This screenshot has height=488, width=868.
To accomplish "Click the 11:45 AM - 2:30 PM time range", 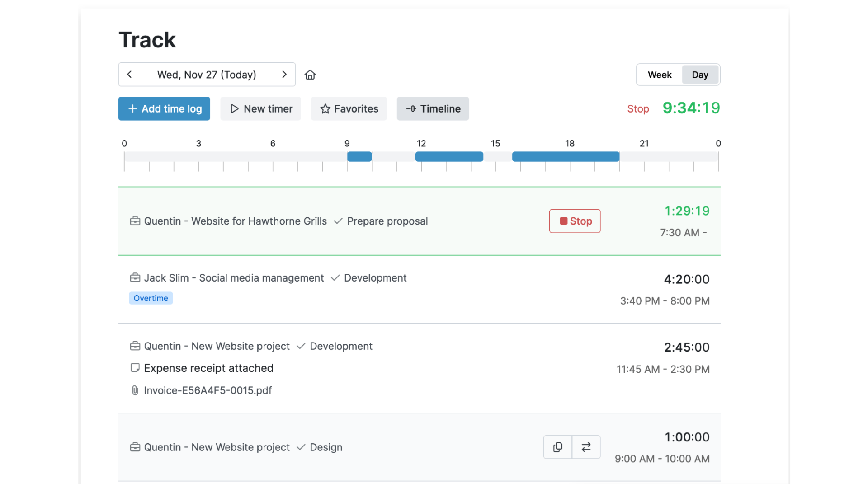I will [x=663, y=369].
